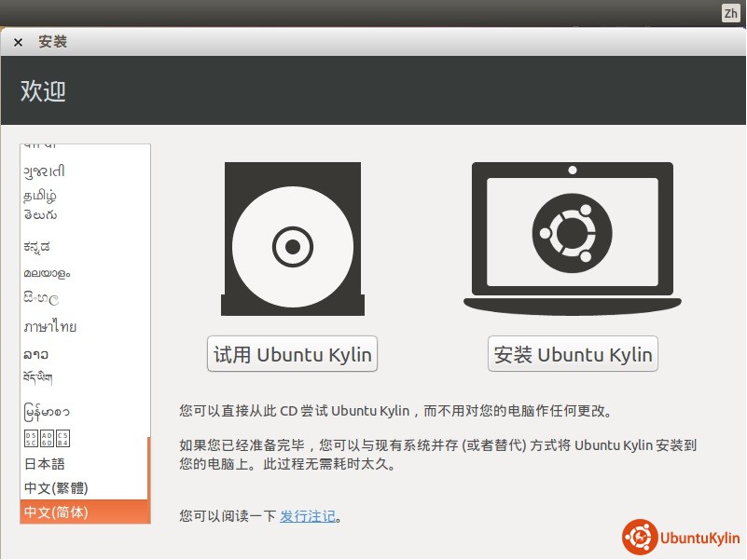
Task: Close the 安装 installer window
Action: coord(18,42)
